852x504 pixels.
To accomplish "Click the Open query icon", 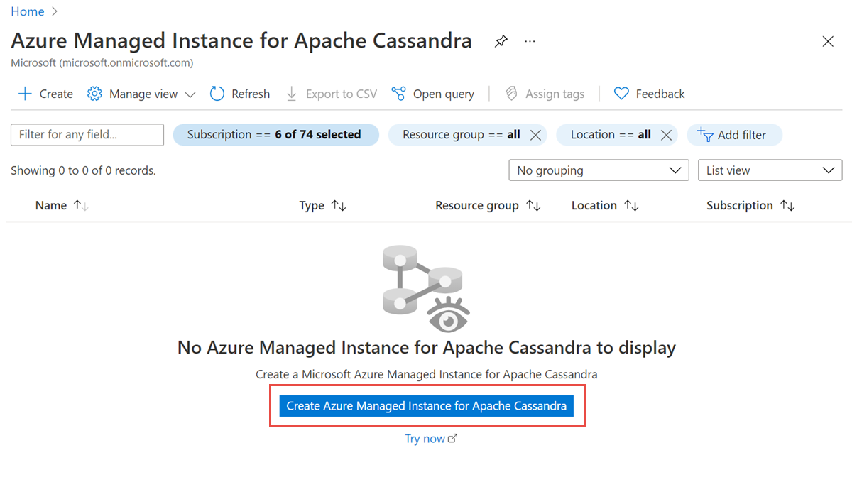I will (398, 94).
